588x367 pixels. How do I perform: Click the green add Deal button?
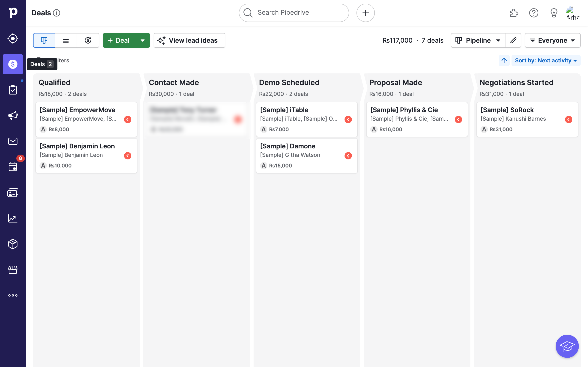[119, 40]
